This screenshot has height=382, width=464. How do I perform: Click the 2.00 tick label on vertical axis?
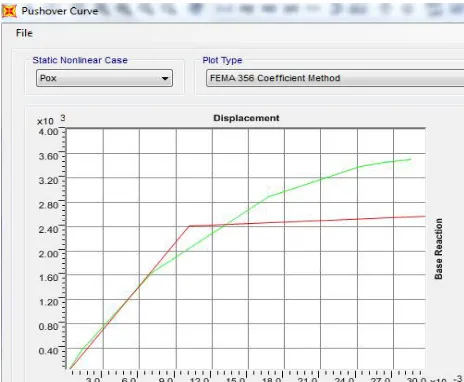pos(49,254)
